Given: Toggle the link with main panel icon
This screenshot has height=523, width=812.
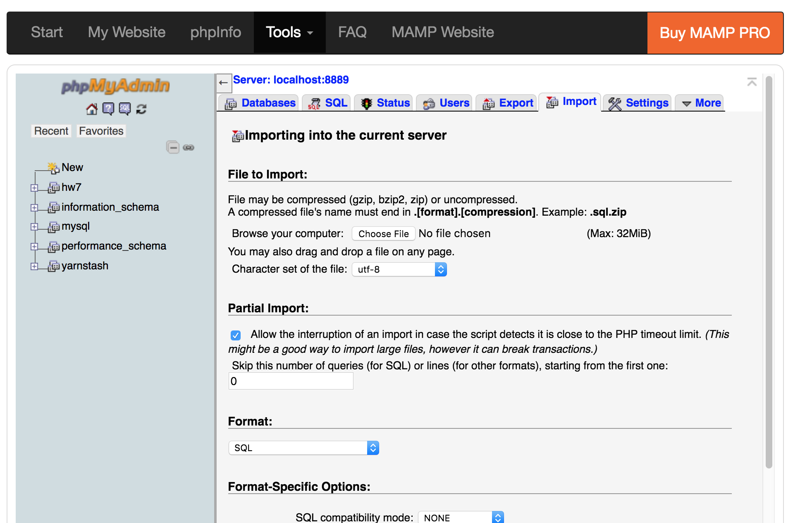Looking at the screenshot, I should pos(189,147).
